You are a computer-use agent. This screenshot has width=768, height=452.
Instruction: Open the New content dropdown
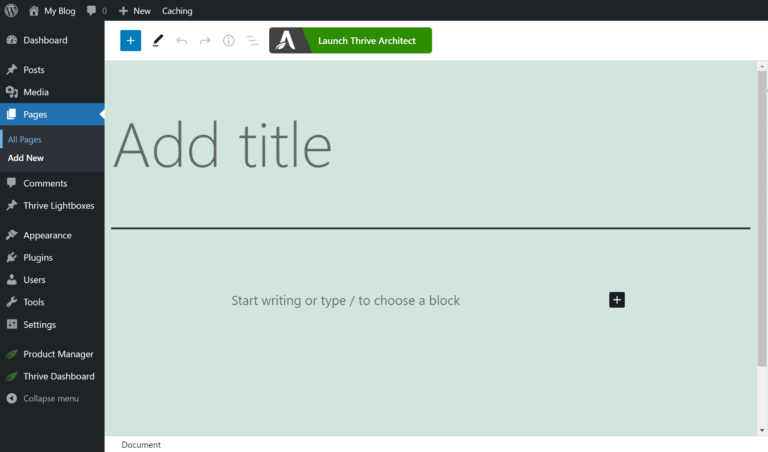pos(134,11)
